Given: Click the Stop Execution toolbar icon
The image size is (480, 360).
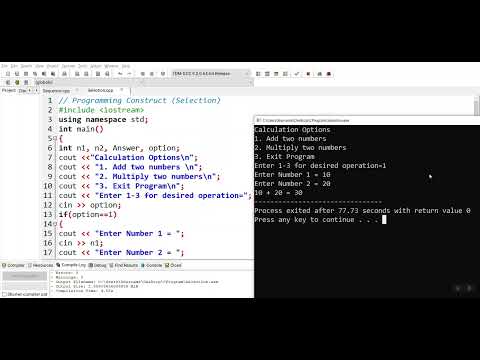Looking at the screenshot, I should (x=308, y=74).
